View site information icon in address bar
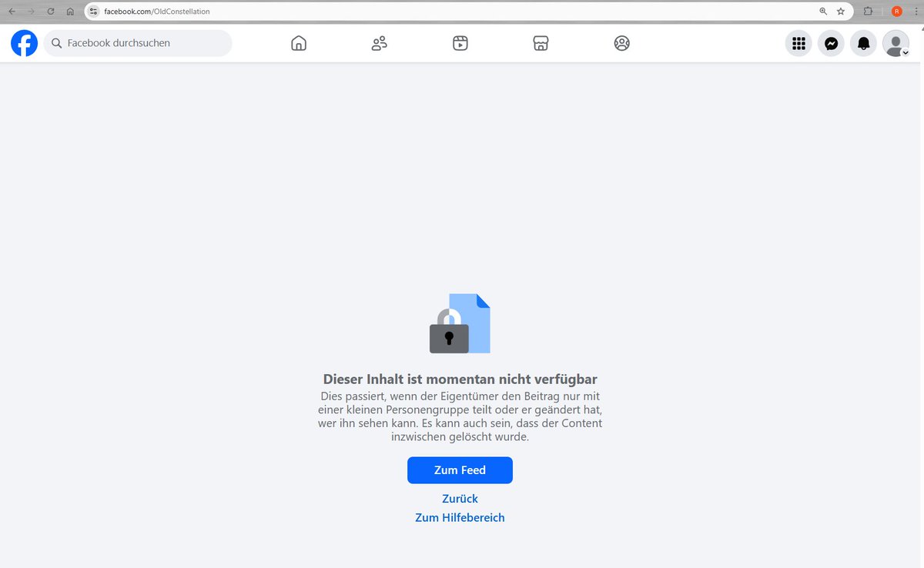 pyautogui.click(x=93, y=12)
